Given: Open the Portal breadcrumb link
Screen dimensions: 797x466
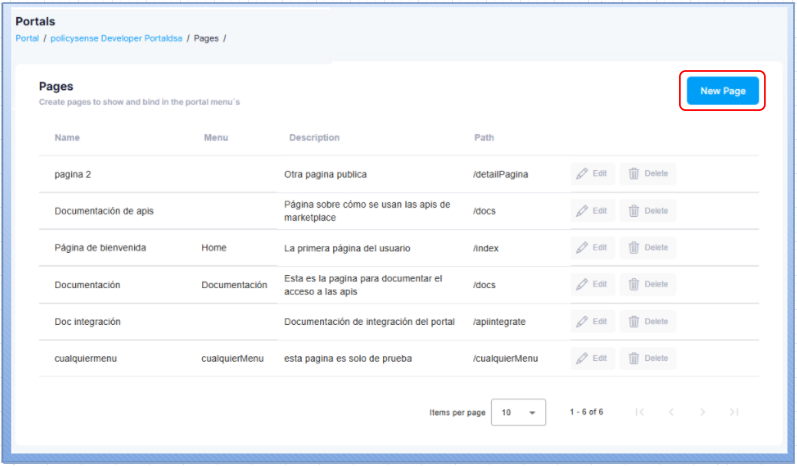Looking at the screenshot, I should click(27, 38).
